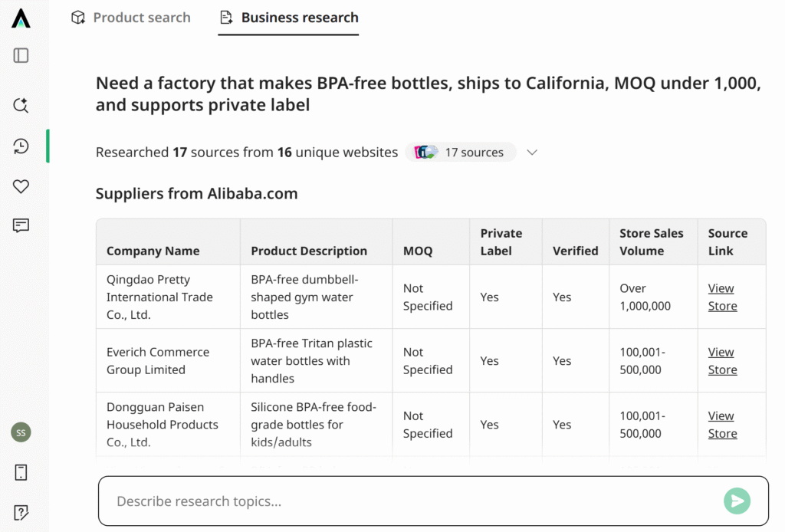Open new AI search icon

(x=21, y=105)
